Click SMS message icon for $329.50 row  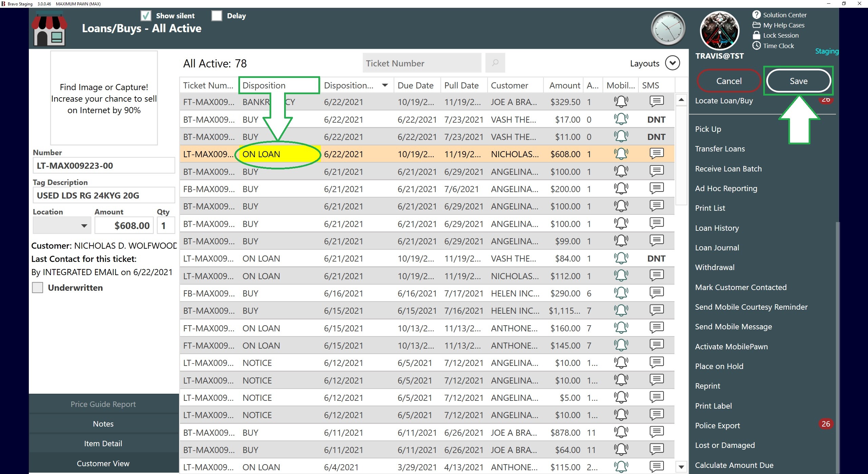point(656,101)
